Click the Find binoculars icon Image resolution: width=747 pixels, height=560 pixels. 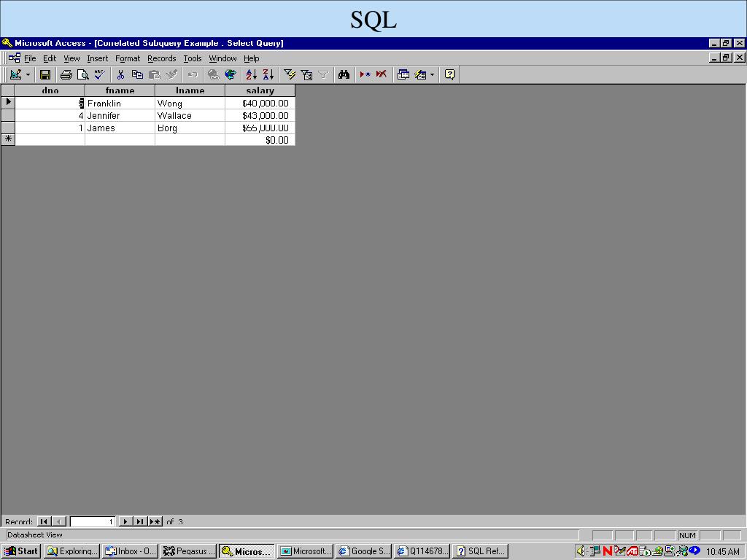(344, 75)
